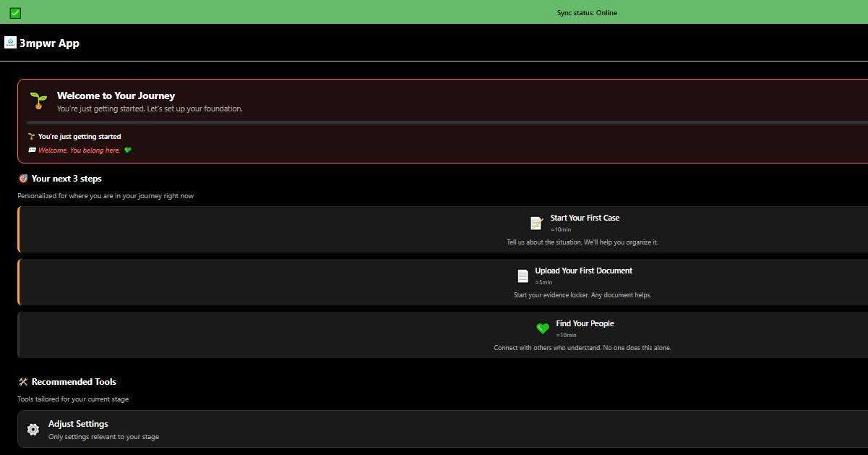The width and height of the screenshot is (868, 455).
Task: Click Sync status: Online in the top bar
Action: [x=586, y=12]
